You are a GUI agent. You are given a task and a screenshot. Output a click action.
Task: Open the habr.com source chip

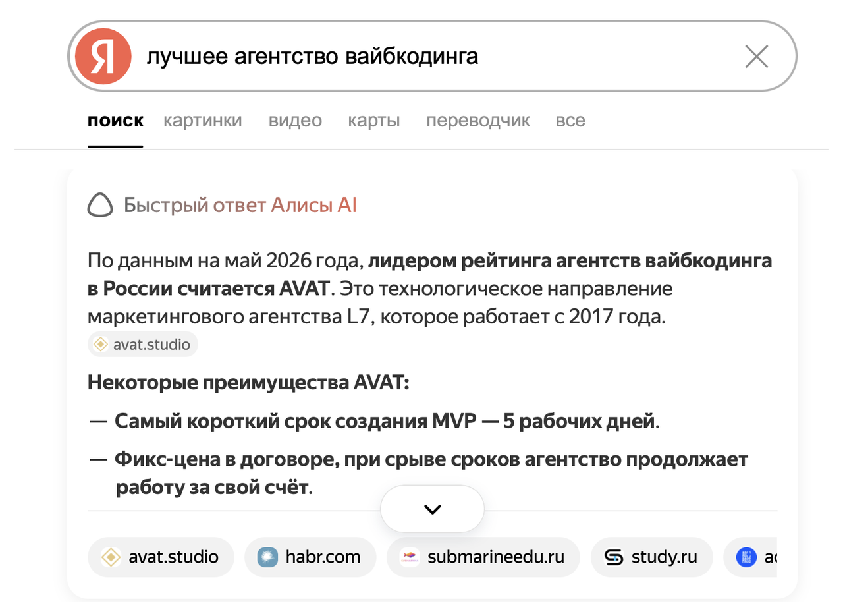pyautogui.click(x=310, y=557)
